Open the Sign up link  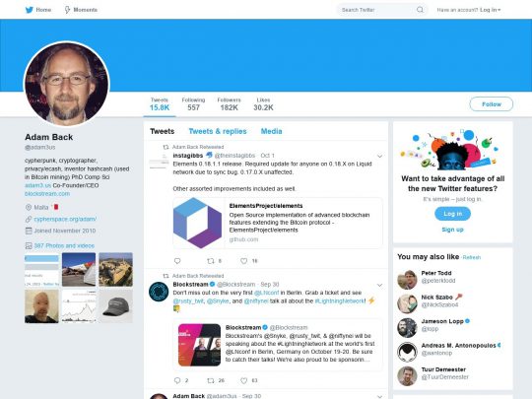click(x=452, y=230)
